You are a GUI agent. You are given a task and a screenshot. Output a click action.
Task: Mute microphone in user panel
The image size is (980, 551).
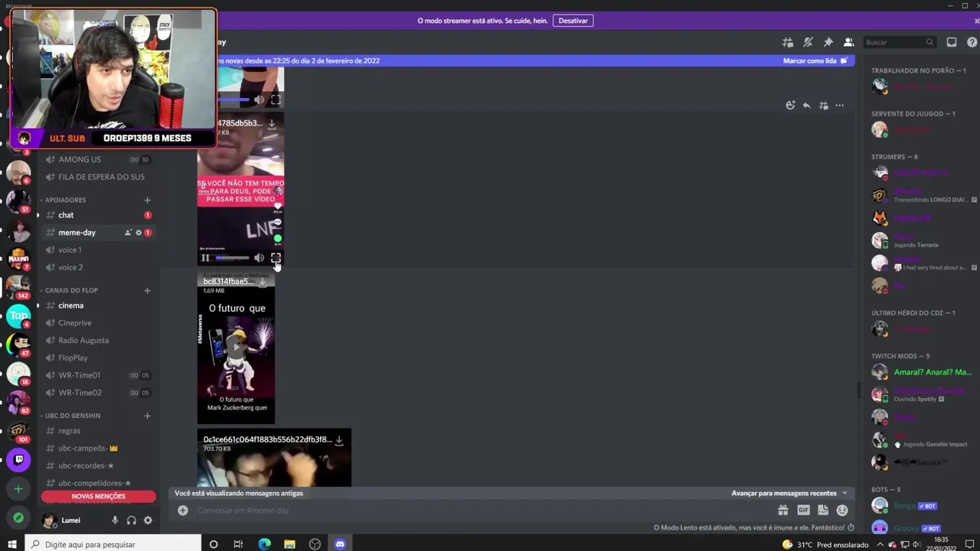point(115,520)
